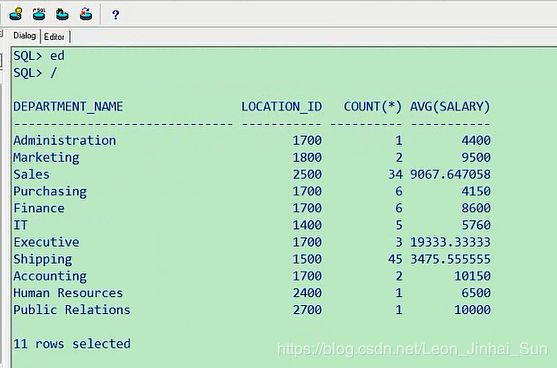Click average salary 5760

pyautogui.click(x=476, y=225)
